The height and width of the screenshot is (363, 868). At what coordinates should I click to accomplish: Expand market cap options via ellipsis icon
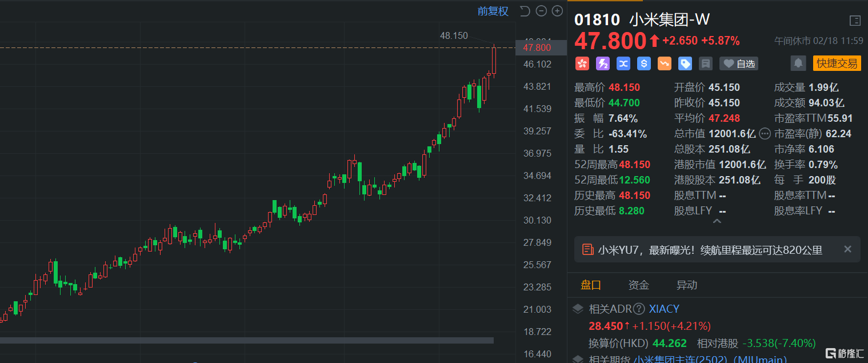pos(765,134)
